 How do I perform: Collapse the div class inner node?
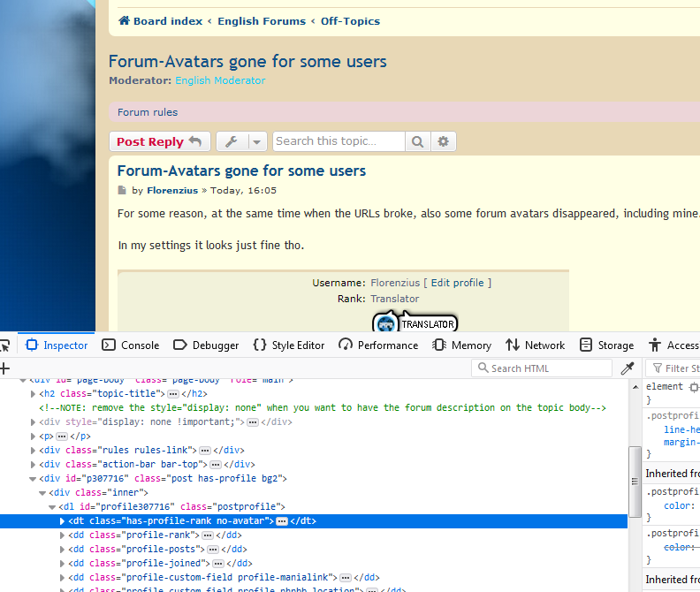pyautogui.click(x=42, y=493)
